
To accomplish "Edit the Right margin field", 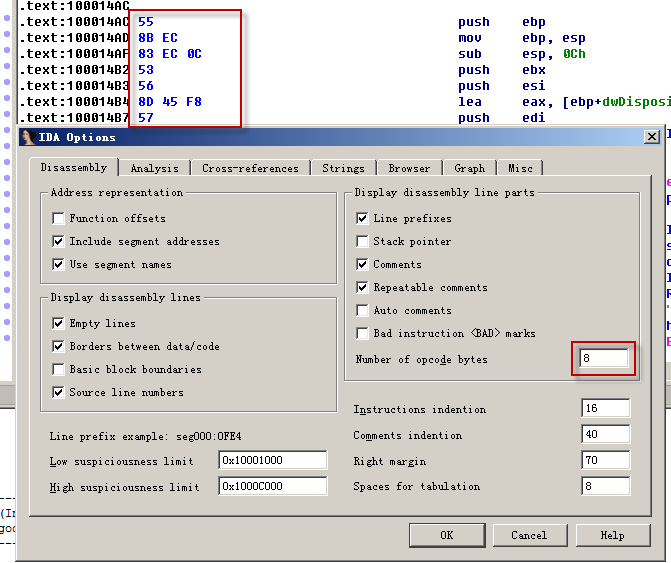I will (606, 460).
